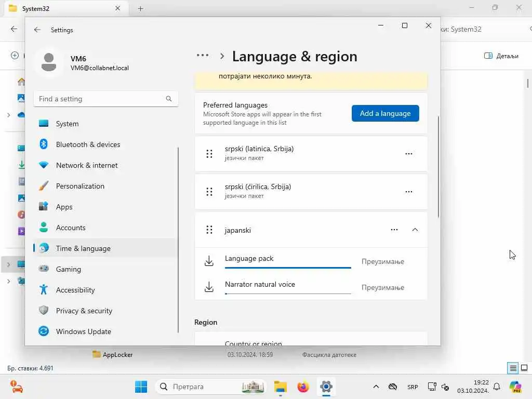The image size is (532, 399).
Task: Open more options for japanski
Action: point(394,230)
